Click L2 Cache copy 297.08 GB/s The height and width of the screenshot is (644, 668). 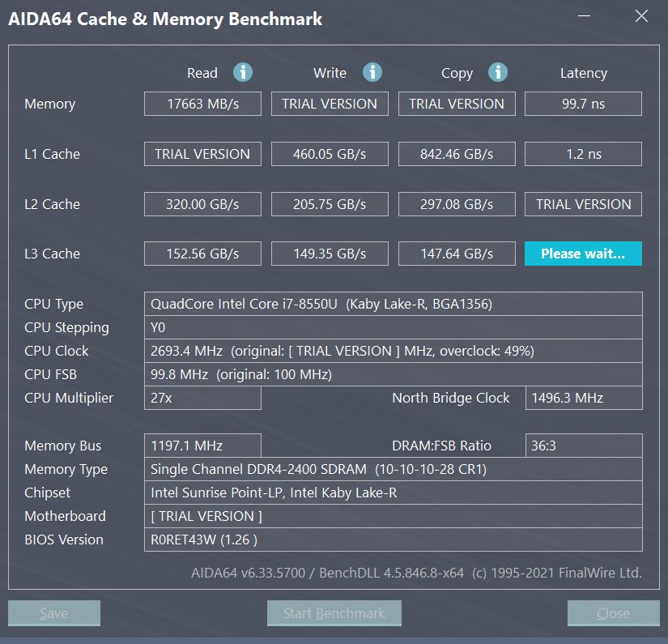click(457, 204)
